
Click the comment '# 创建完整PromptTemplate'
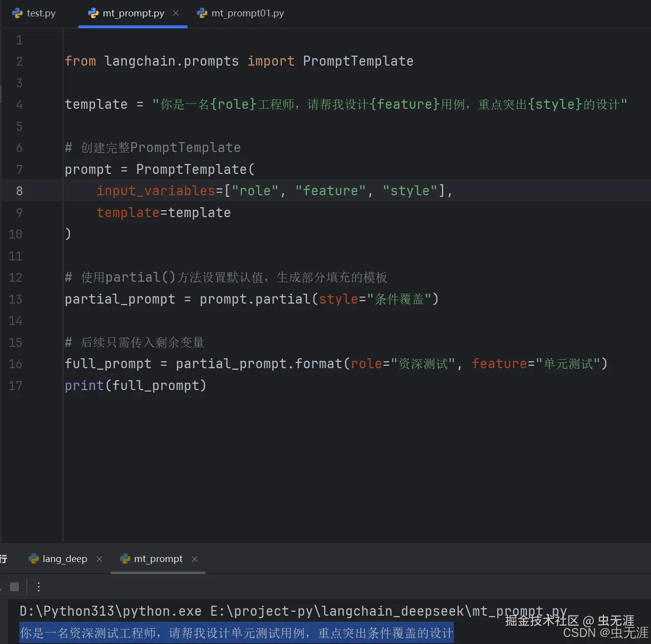153,148
